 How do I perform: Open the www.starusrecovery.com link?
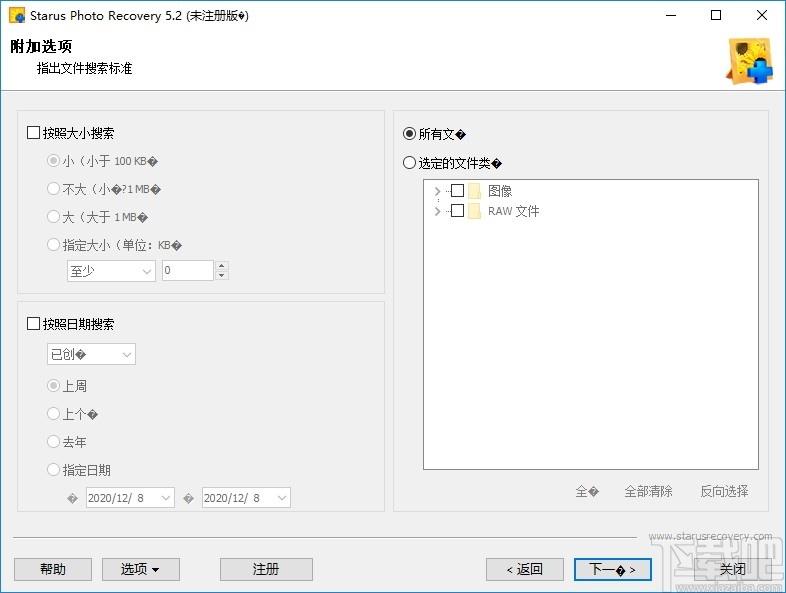tap(710, 536)
